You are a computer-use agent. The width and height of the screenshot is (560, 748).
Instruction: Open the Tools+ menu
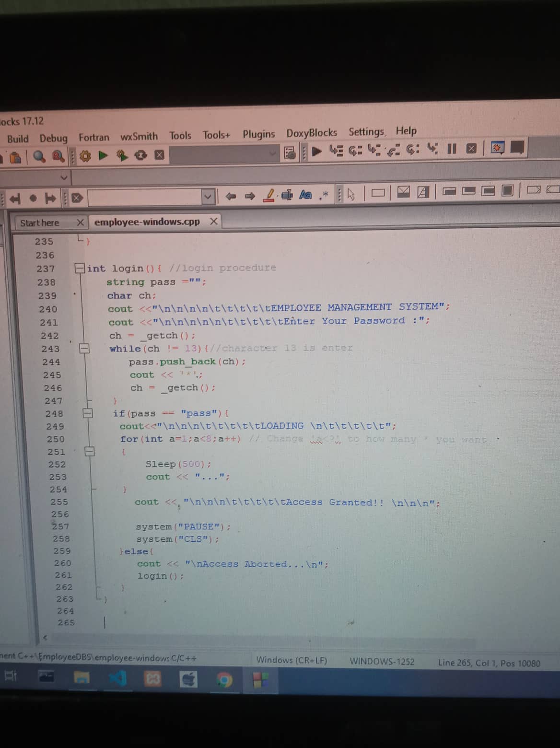[x=216, y=135]
